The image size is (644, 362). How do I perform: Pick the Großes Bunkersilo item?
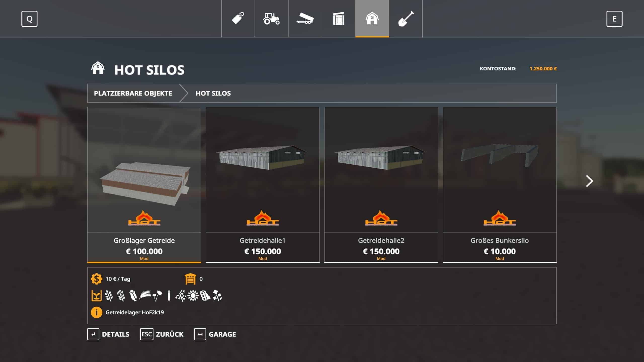[500, 185]
